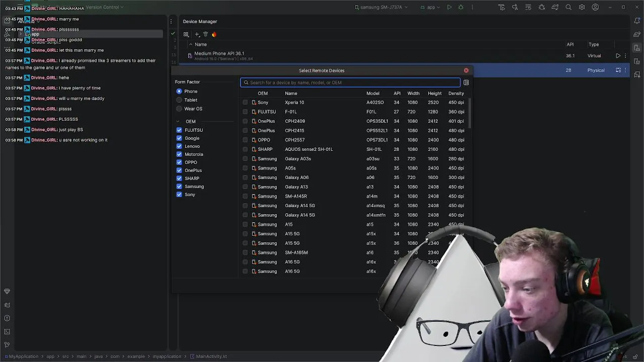This screenshot has height=362, width=644.
Task: Uncheck the OnePlus OEM filter
Action: tap(179, 170)
